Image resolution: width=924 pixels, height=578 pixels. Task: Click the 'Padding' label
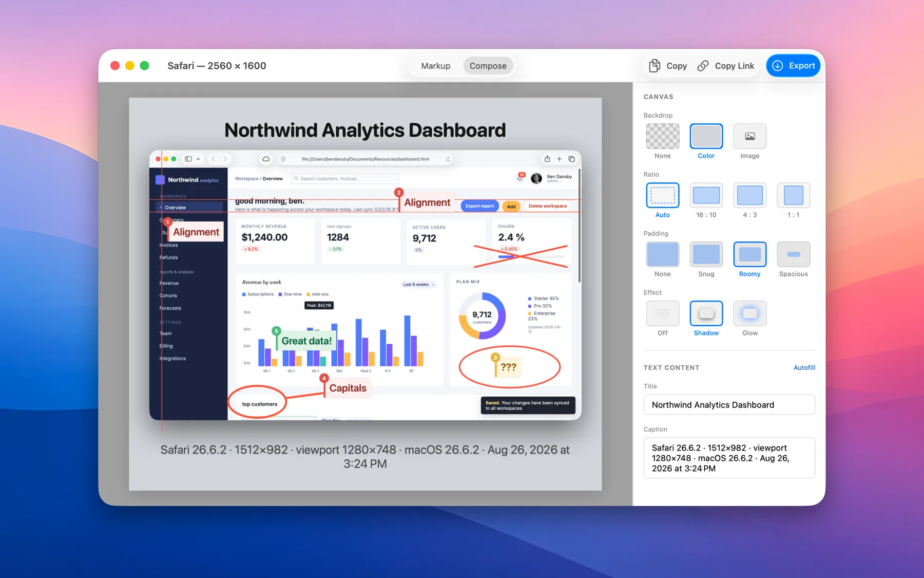pos(656,234)
